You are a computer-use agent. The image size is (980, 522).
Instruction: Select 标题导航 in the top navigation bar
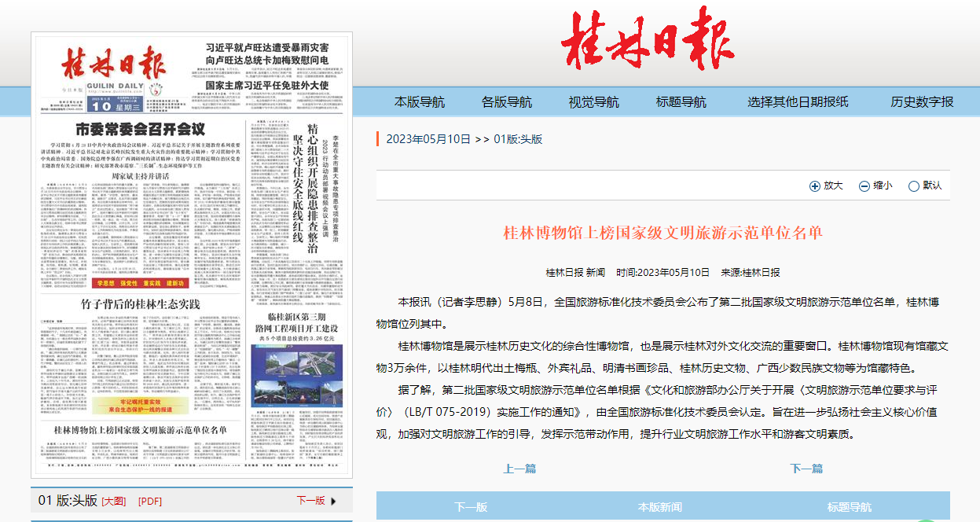pos(681,101)
